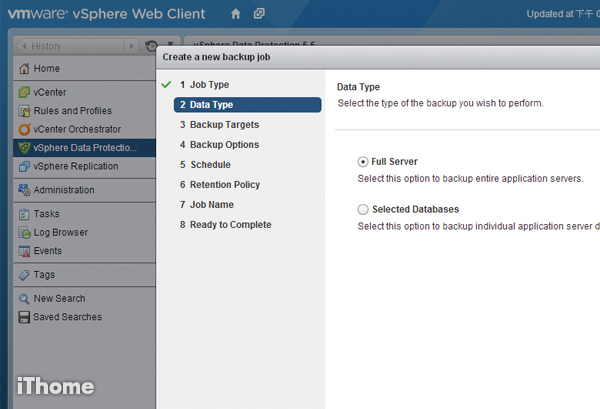Click New Search in the sidebar

(59, 298)
